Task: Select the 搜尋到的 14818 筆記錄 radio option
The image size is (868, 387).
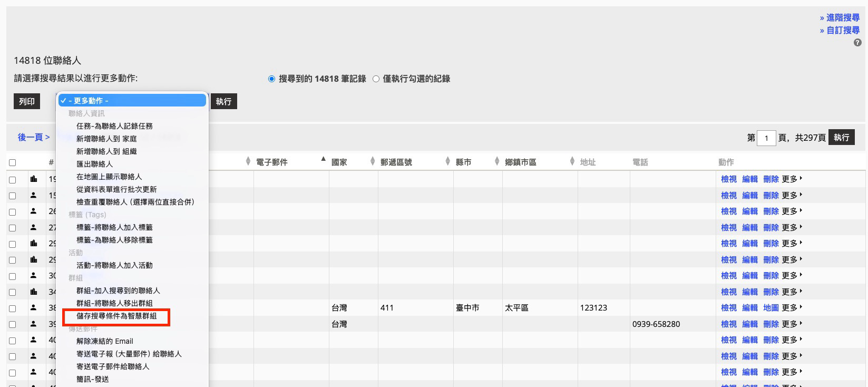Action: click(x=271, y=79)
